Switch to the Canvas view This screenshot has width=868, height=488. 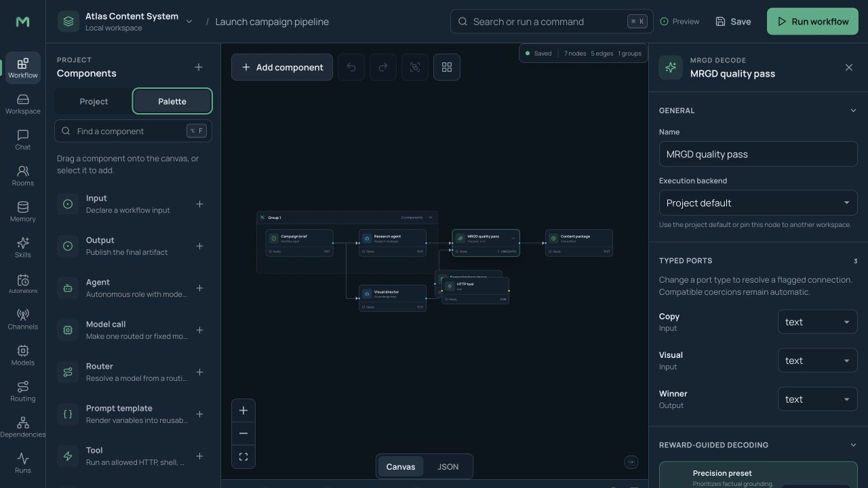pos(401,466)
